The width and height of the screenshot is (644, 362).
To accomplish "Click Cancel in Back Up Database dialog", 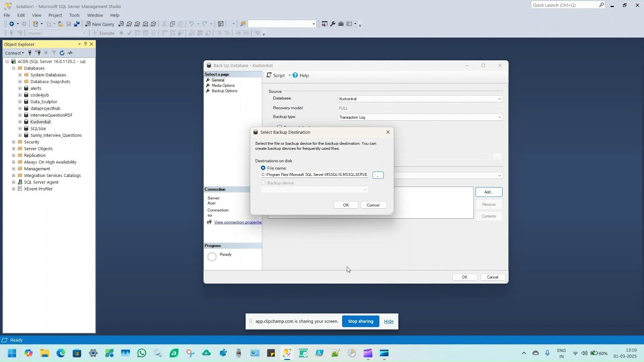I will pos(493,277).
